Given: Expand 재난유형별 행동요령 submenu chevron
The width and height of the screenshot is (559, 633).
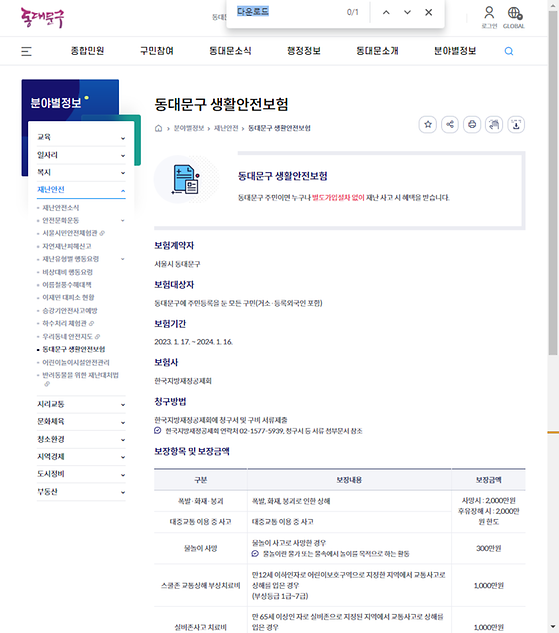Looking at the screenshot, I should point(123,259).
